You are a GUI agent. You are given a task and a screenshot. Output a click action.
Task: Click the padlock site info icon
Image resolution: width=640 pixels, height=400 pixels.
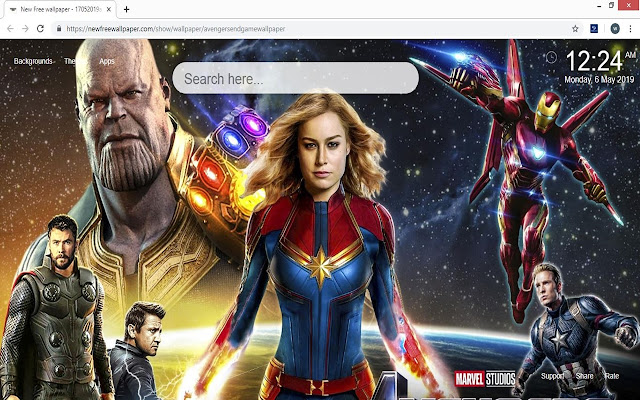(x=59, y=29)
